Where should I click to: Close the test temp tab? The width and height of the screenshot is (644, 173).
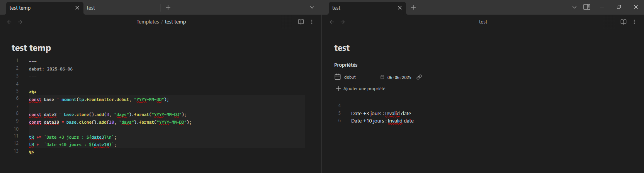click(x=77, y=8)
